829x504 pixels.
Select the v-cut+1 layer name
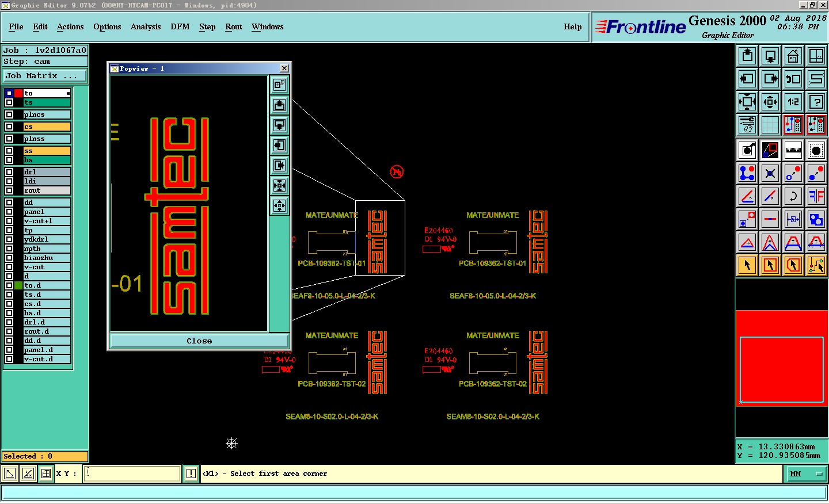pos(47,221)
